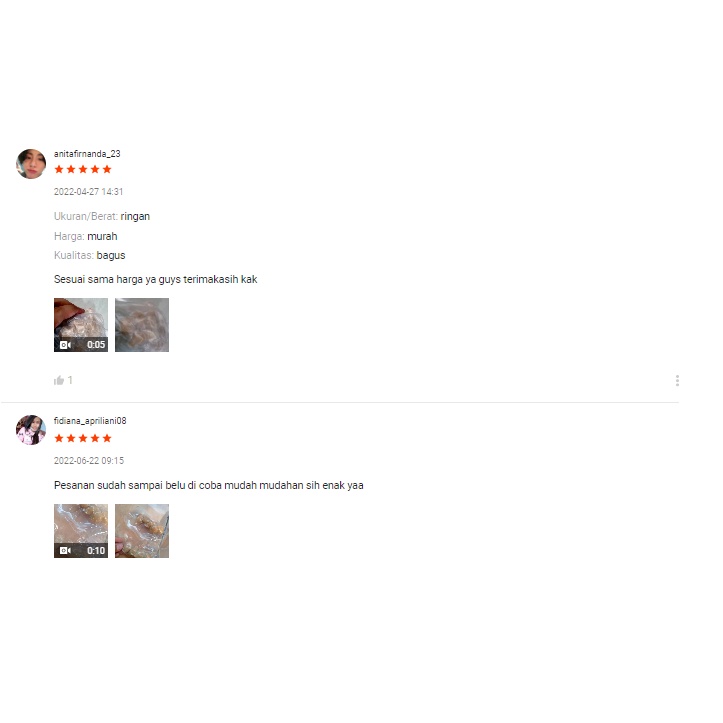Image resolution: width=723 pixels, height=723 pixels.
Task: Open the three-dot more options menu
Action: click(x=677, y=380)
